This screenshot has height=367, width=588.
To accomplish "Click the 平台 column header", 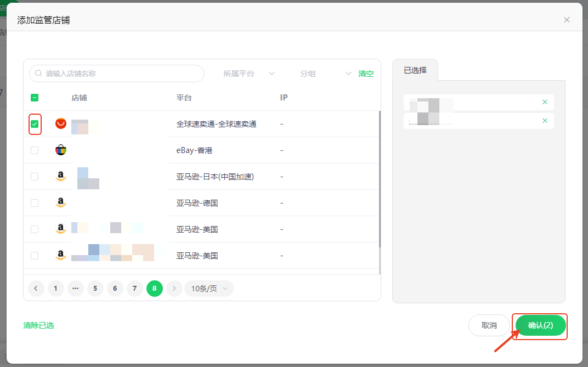I will tap(184, 98).
